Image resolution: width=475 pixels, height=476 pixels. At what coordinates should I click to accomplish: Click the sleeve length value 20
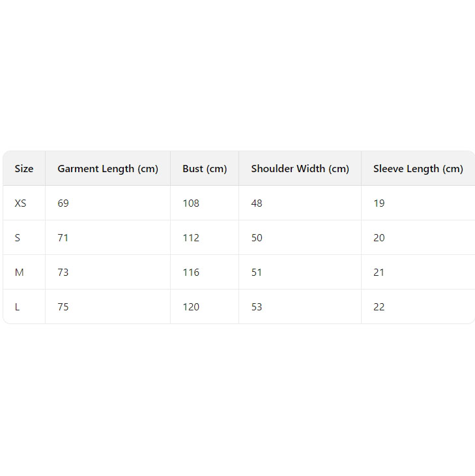click(x=379, y=238)
